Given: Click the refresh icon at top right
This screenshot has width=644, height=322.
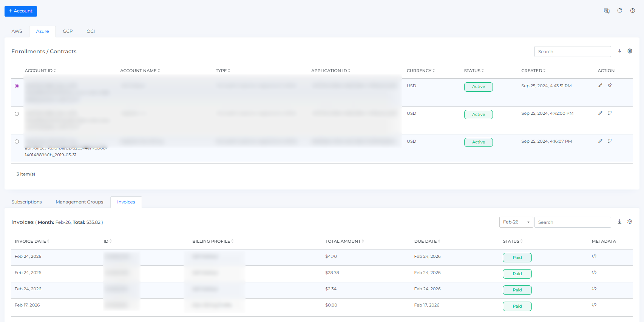Looking at the screenshot, I should [x=619, y=11].
